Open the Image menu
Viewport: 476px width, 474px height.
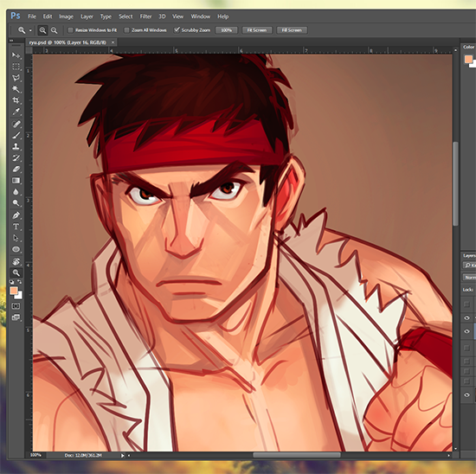[66, 16]
